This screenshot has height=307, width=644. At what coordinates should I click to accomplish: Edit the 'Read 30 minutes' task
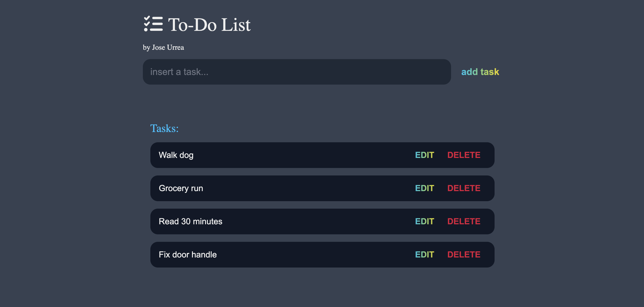pos(424,221)
